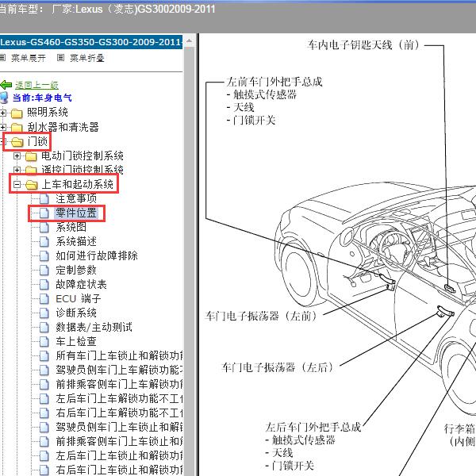Click page icon beside 注意事项

(x=44, y=199)
